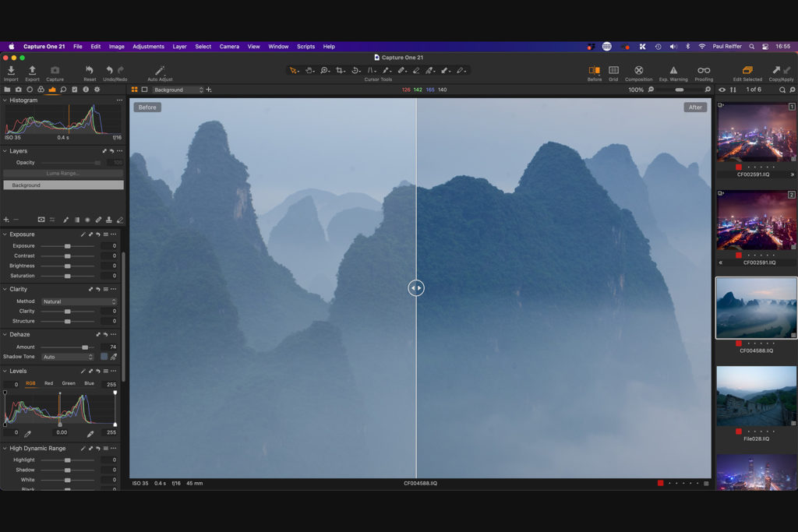Click the After label in viewer
This screenshot has height=532, width=798.
[x=695, y=107]
